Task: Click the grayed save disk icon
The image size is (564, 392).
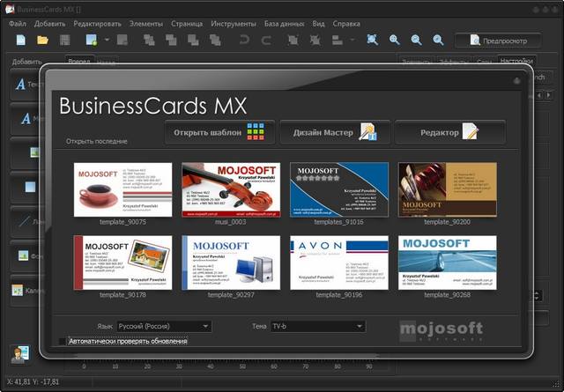Action: pyautogui.click(x=64, y=40)
